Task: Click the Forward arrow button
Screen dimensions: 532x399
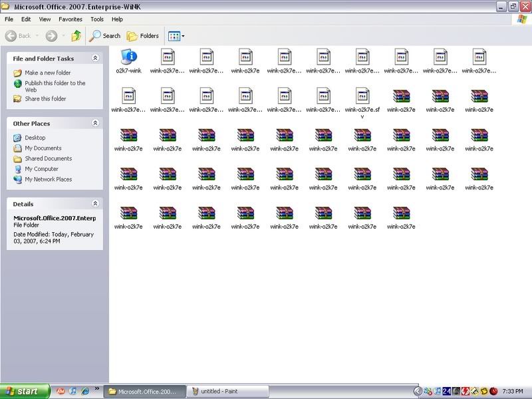Action: click(52, 36)
